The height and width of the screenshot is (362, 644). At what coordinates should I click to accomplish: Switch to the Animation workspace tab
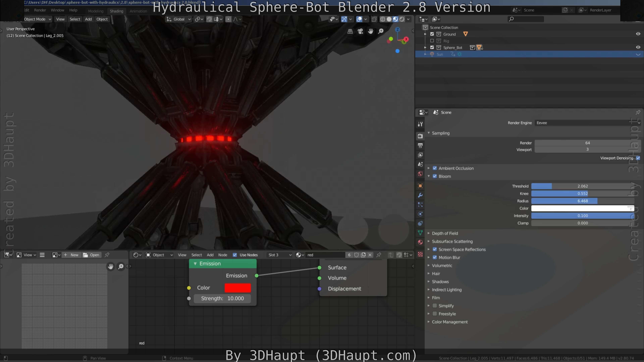pyautogui.click(x=138, y=11)
